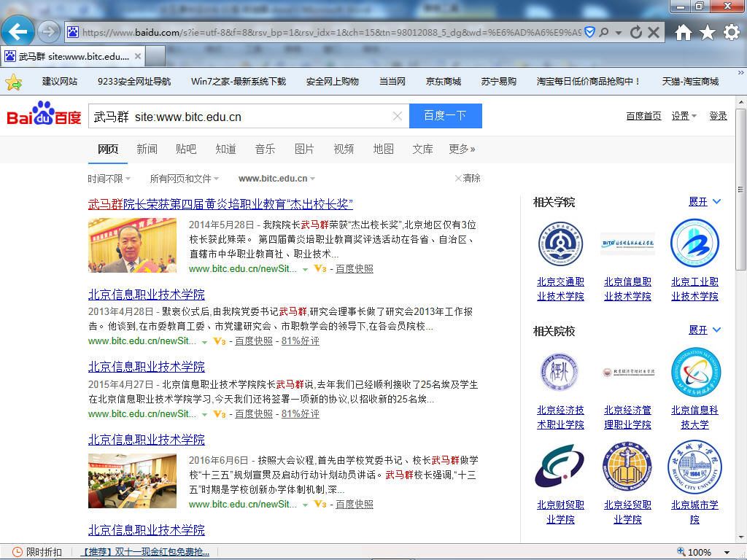747x560 pixels.
Task: Open the browser Home icon
Action: click(x=683, y=32)
